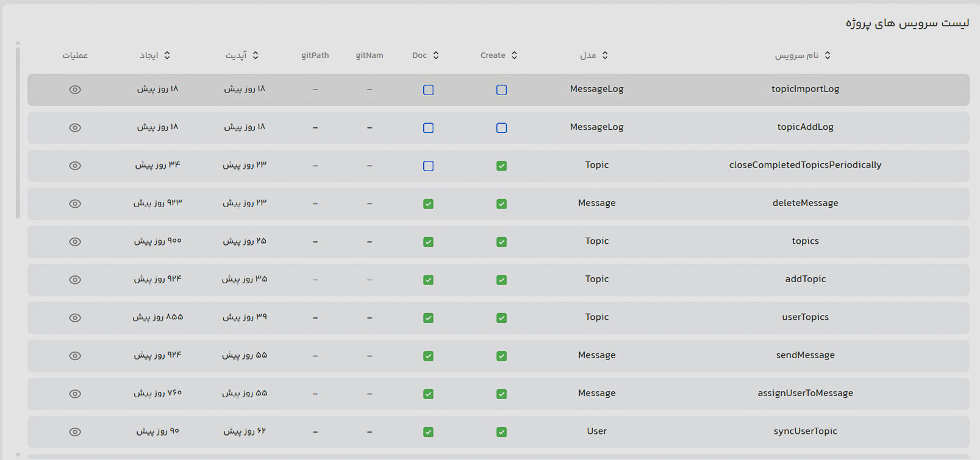
Task: Check the Doc box for closeCompletedTopicsPeriodically
Action: 428,166
